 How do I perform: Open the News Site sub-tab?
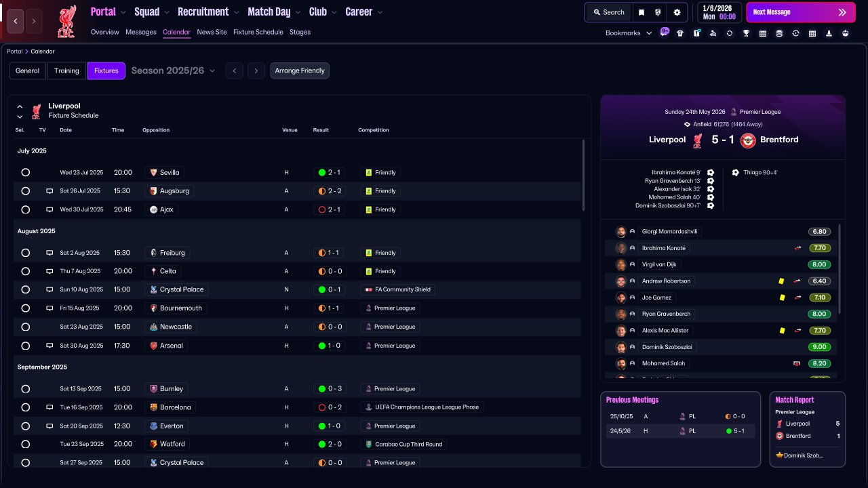click(x=212, y=32)
